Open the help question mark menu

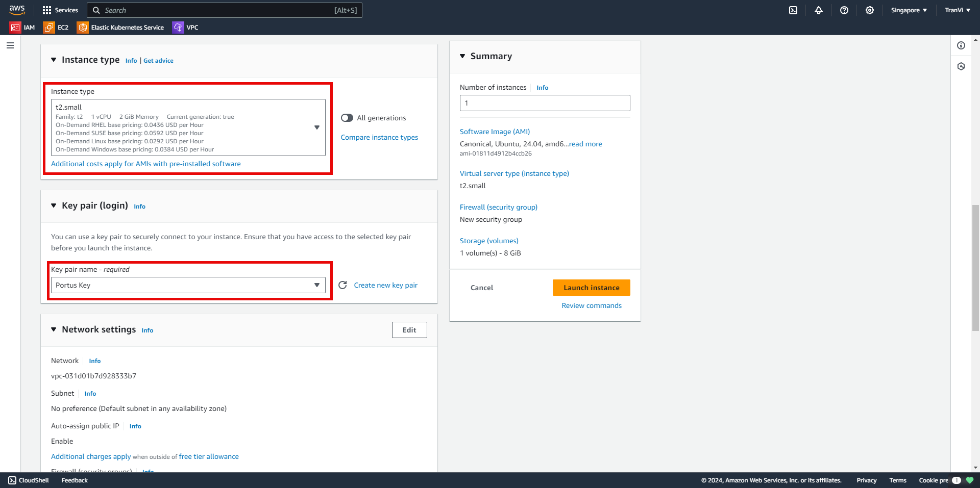844,10
